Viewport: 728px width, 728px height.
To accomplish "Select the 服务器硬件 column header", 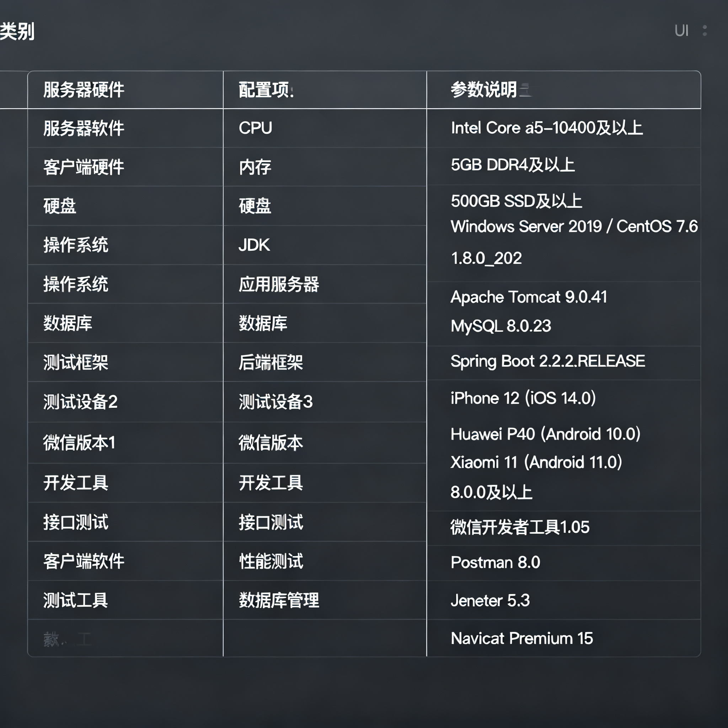I will pyautogui.click(x=125, y=90).
